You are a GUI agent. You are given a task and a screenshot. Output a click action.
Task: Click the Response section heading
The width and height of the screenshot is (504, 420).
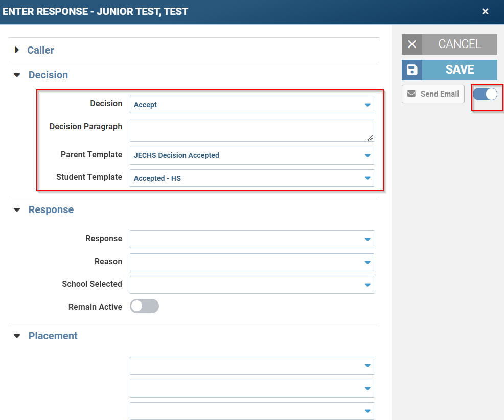pyautogui.click(x=51, y=209)
